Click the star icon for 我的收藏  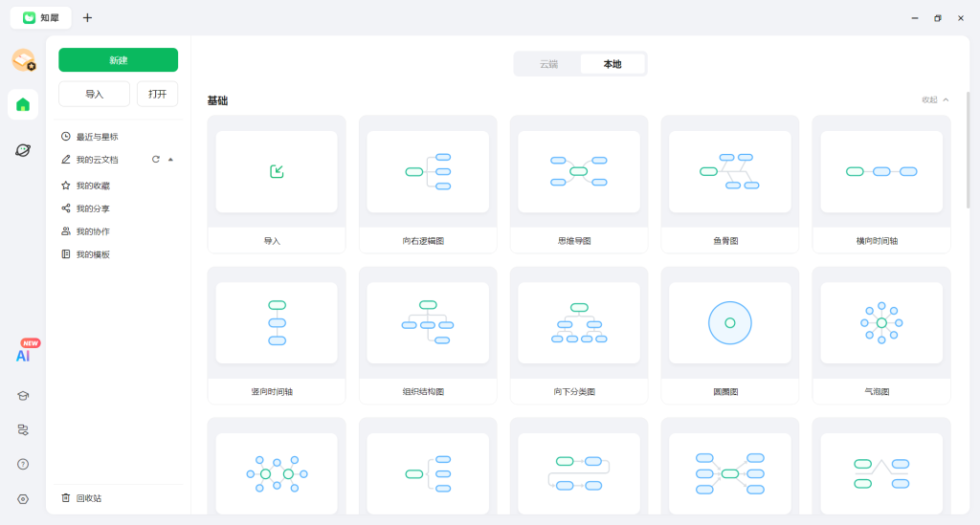[66, 186]
